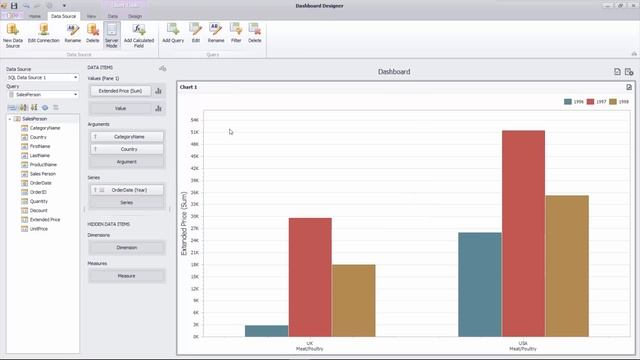Select the Data Source ribbon tab
640x360 pixels.
tap(64, 16)
